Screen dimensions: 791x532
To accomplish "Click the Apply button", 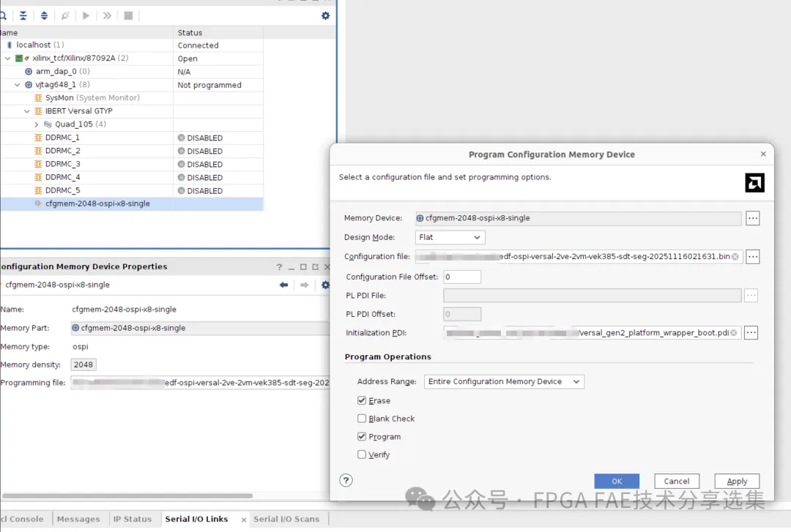I will coord(737,482).
